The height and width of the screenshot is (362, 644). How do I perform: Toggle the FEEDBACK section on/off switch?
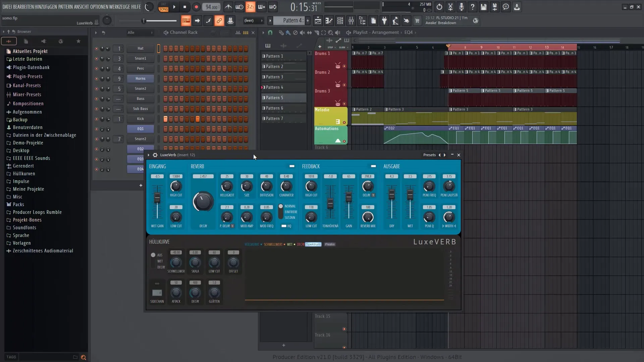click(373, 166)
